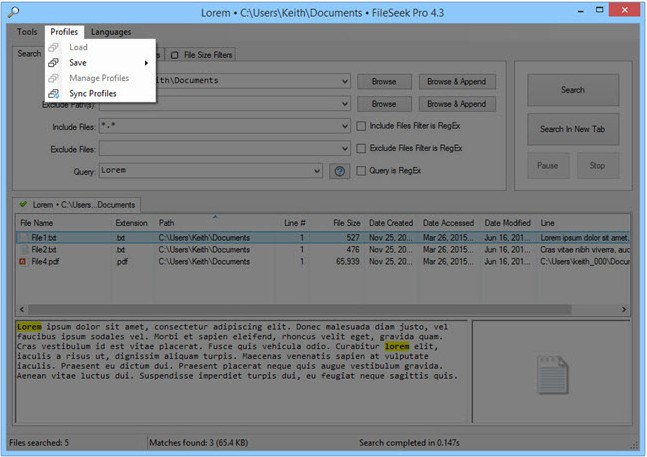Click the Load profile icon
Screen dimensions: 647x457
tap(53, 47)
